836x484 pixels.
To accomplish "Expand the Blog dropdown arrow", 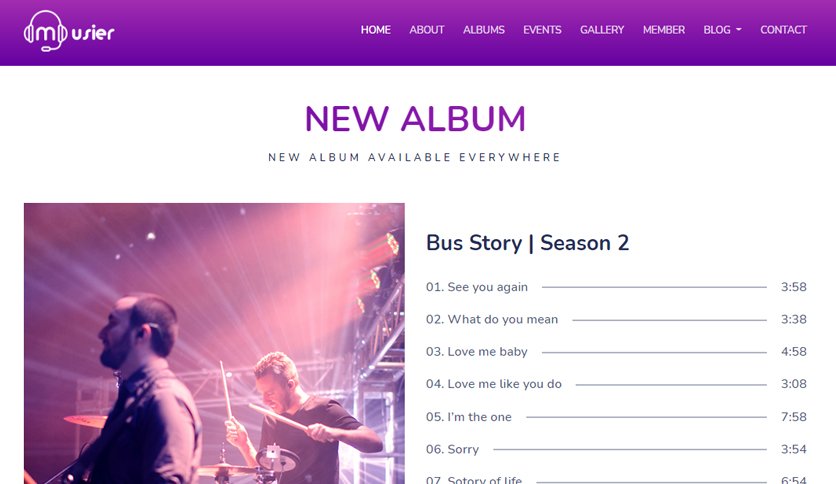I will click(738, 30).
